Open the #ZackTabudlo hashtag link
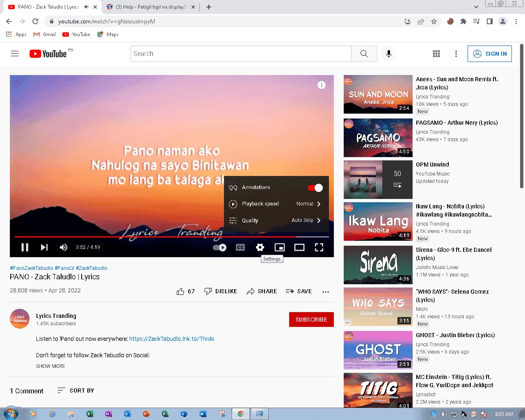The height and width of the screenshot is (420, 525). point(91,268)
